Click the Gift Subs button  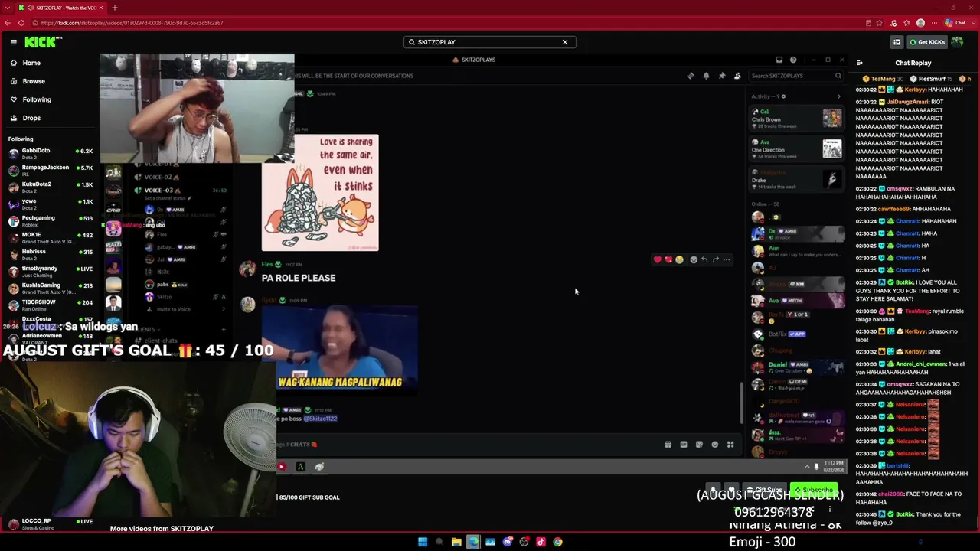pyautogui.click(x=766, y=490)
